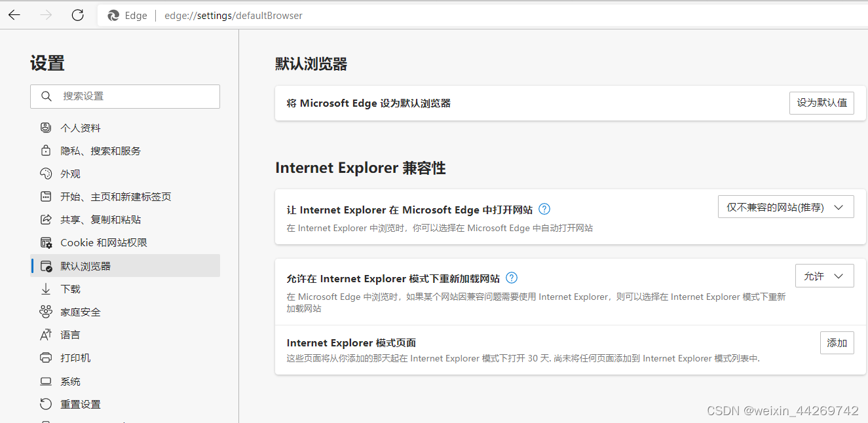The image size is (868, 423).
Task: Open the 仅不兼容的网站(推荐) dropdown
Action: point(785,206)
